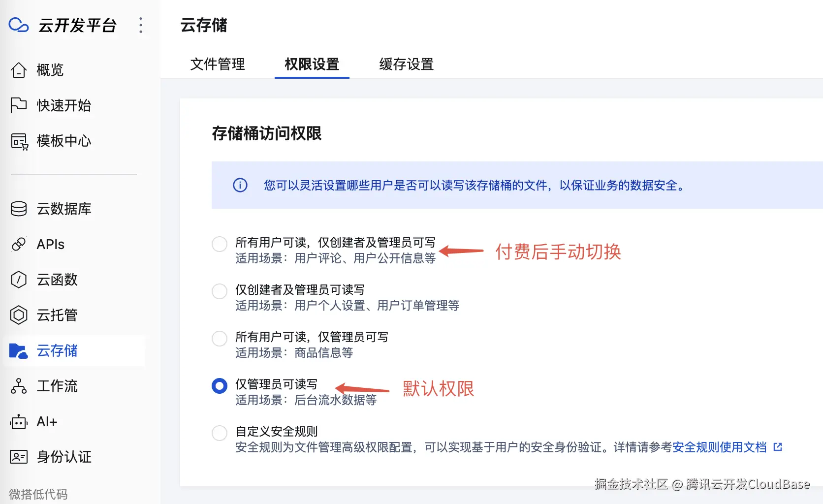Image resolution: width=823 pixels, height=504 pixels.
Task: Open the 模板中心 page
Action: click(63, 141)
